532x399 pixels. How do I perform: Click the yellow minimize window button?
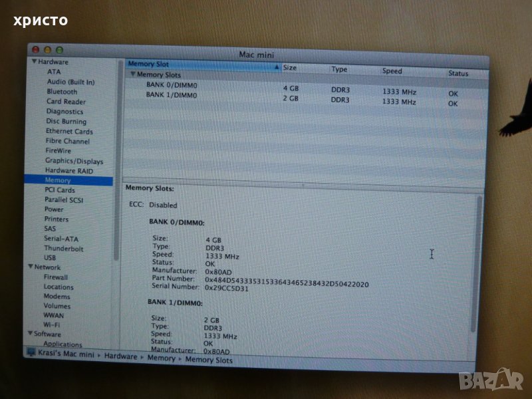click(x=47, y=50)
